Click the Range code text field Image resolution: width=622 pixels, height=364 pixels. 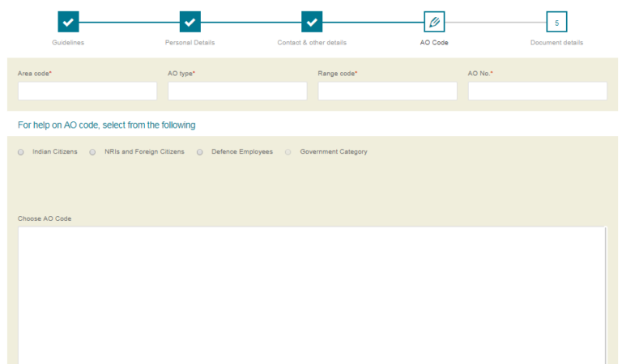click(x=387, y=91)
